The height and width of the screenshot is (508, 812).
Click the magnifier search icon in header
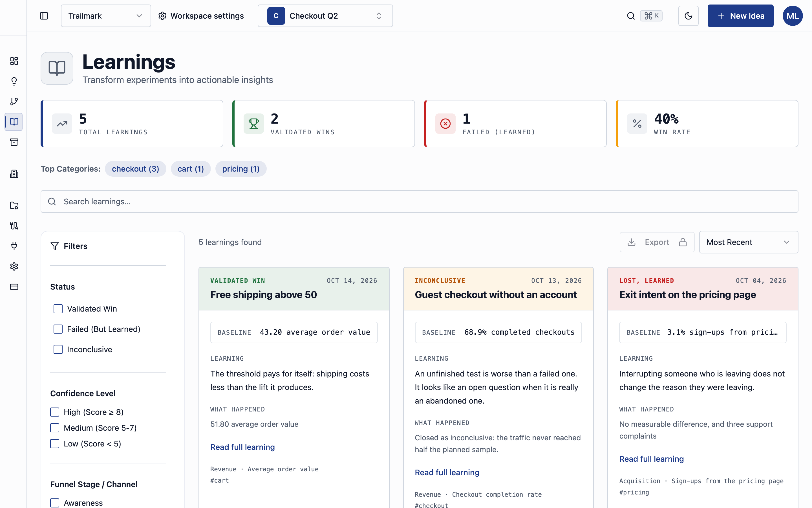point(631,16)
